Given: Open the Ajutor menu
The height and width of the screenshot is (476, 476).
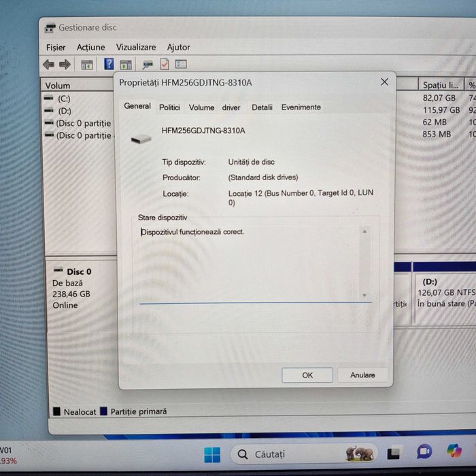Looking at the screenshot, I should pos(178,48).
